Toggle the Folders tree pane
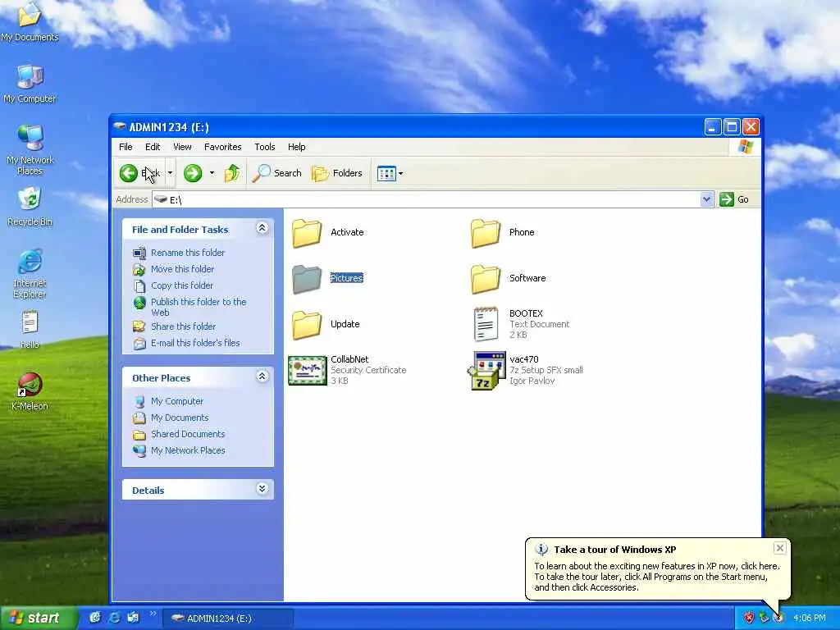This screenshot has width=840, height=630. click(x=337, y=173)
